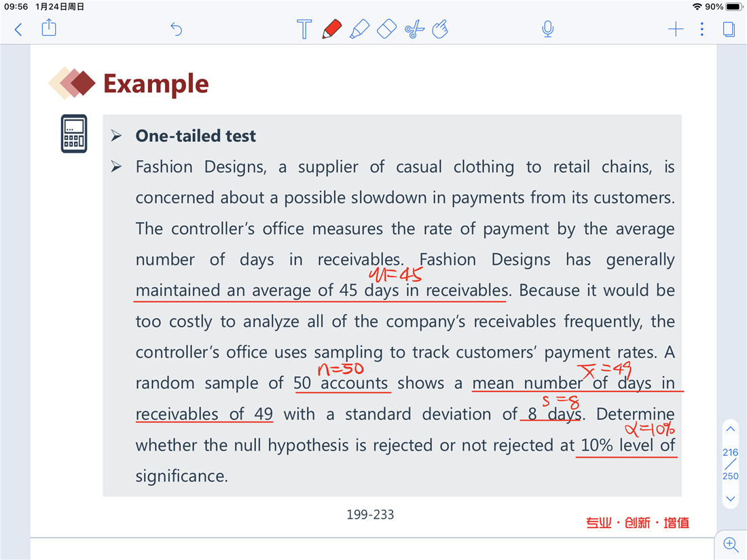The image size is (747, 560).
Task: Select the Eraser tool
Action: click(386, 29)
